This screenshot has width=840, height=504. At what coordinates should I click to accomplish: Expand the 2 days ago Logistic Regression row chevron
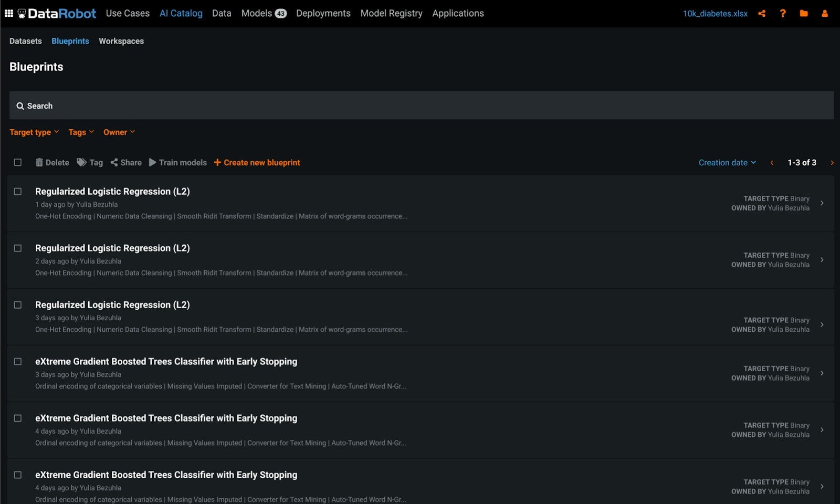(x=822, y=260)
